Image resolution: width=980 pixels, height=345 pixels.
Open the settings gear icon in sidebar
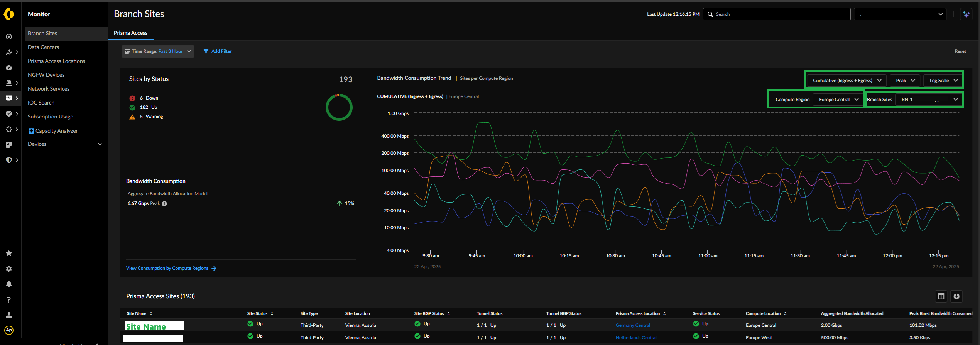9,269
